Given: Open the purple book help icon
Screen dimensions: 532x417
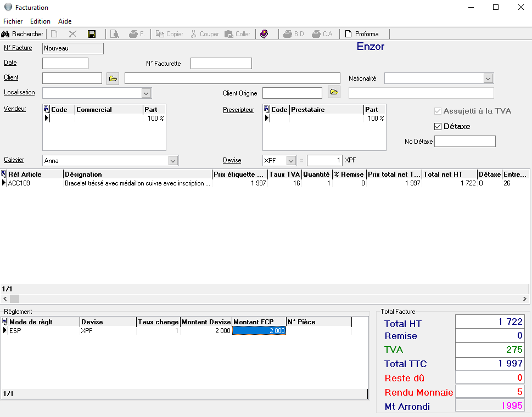Looking at the screenshot, I should click(264, 34).
